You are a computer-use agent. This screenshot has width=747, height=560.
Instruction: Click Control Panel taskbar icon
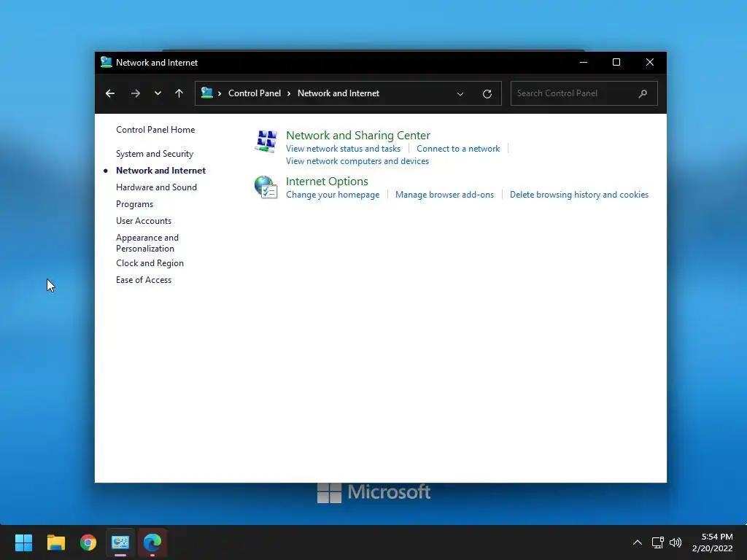[120, 542]
